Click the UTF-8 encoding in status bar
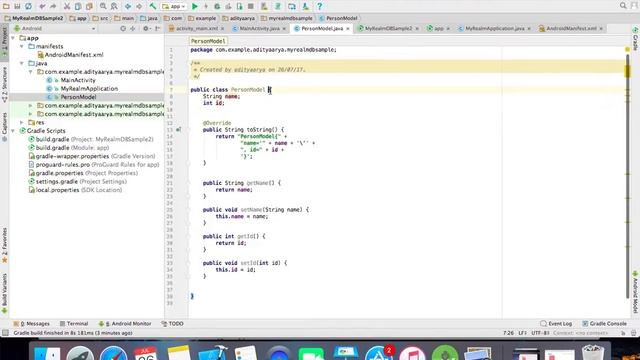This screenshot has height=360, width=640. coord(540,333)
